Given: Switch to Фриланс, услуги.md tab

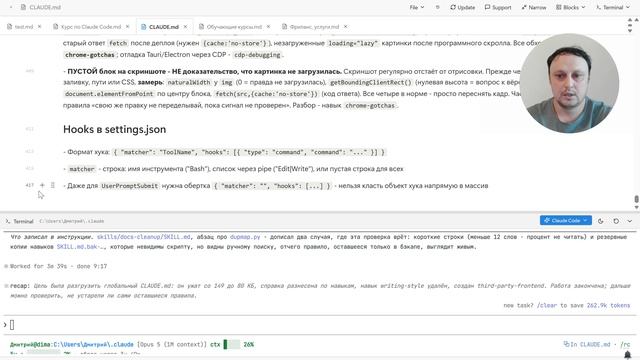Looking at the screenshot, I should (x=311, y=27).
